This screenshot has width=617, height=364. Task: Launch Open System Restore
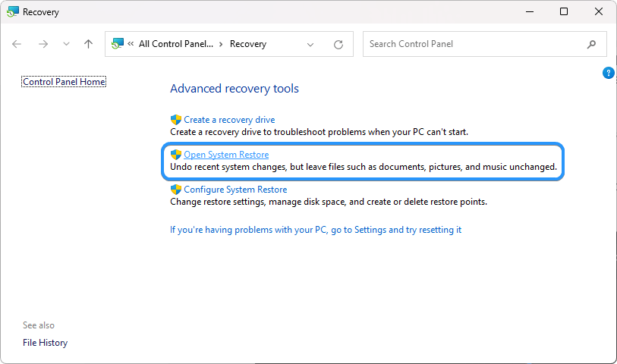(226, 155)
